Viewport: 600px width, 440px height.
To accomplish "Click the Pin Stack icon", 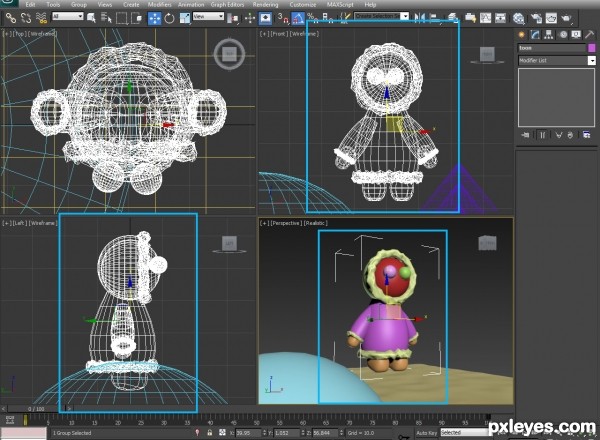I will pos(525,135).
